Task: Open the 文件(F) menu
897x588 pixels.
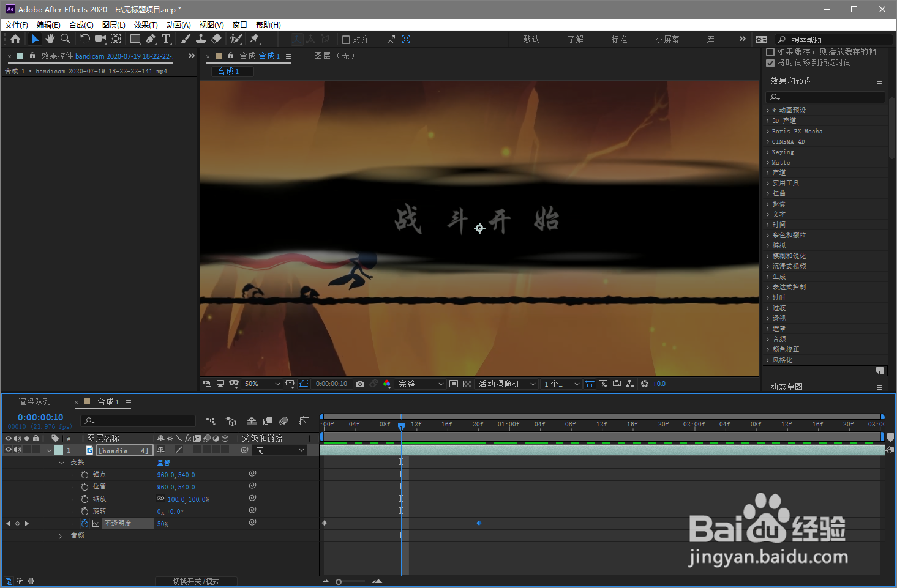Action: [17, 25]
